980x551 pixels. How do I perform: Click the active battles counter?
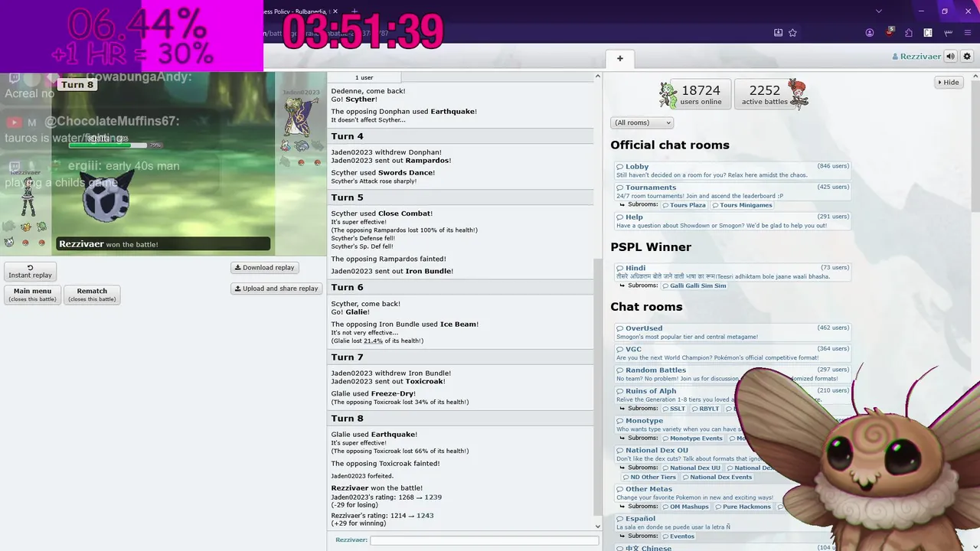(771, 94)
